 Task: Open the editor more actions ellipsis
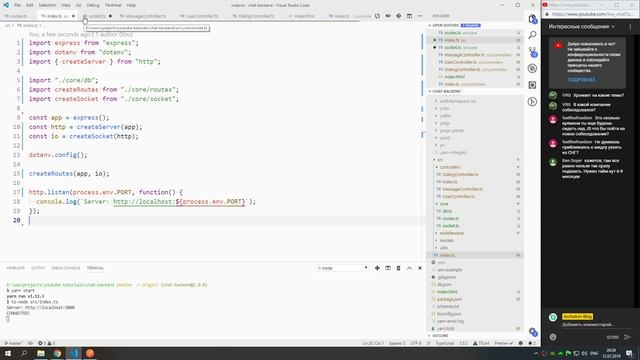(420, 16)
